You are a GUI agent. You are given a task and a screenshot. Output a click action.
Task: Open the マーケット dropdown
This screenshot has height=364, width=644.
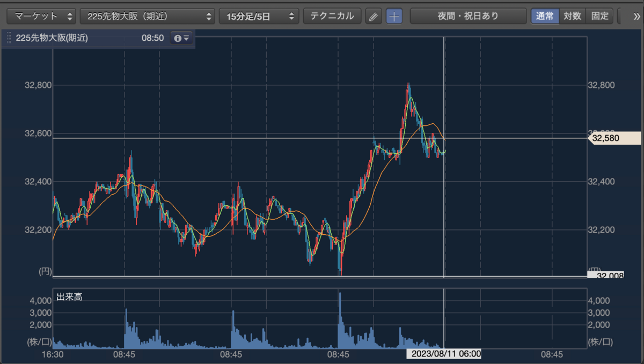(41, 16)
